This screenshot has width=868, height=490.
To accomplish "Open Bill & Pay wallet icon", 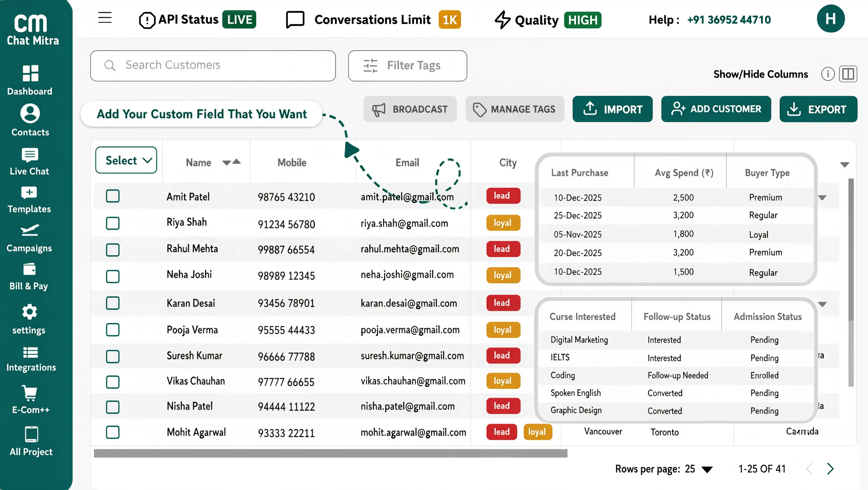I will tap(29, 270).
